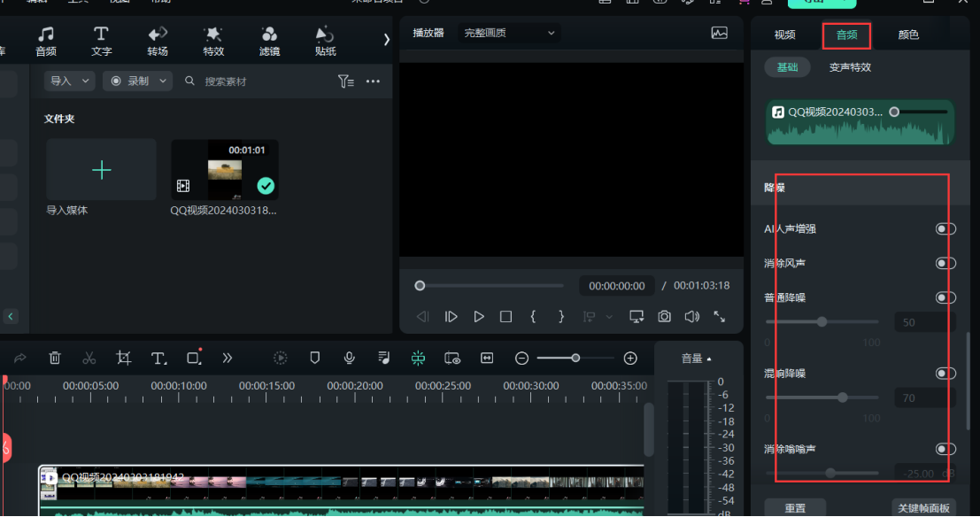Click the delete trash icon in timeline toolbar
Screen dimensions: 980x517
55,358
